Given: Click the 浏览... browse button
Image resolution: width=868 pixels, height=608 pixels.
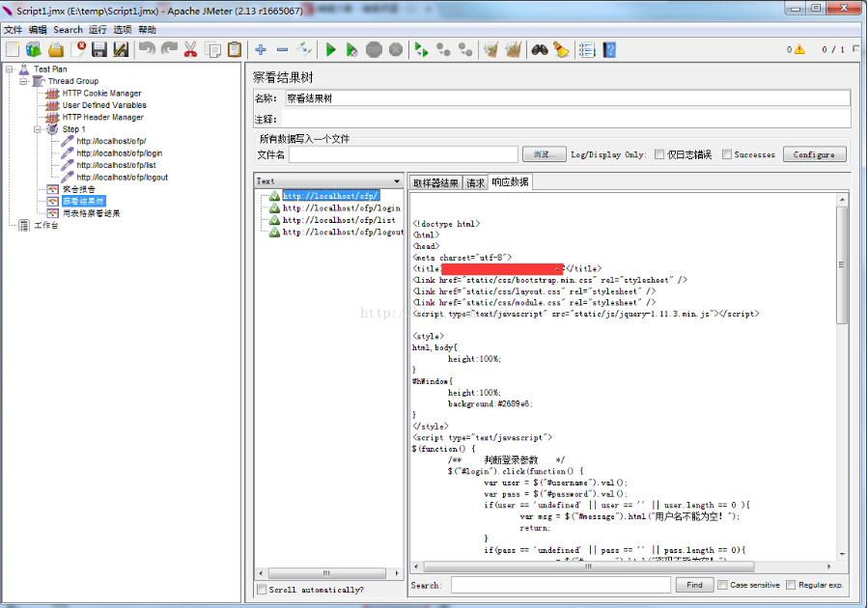Looking at the screenshot, I should (545, 154).
